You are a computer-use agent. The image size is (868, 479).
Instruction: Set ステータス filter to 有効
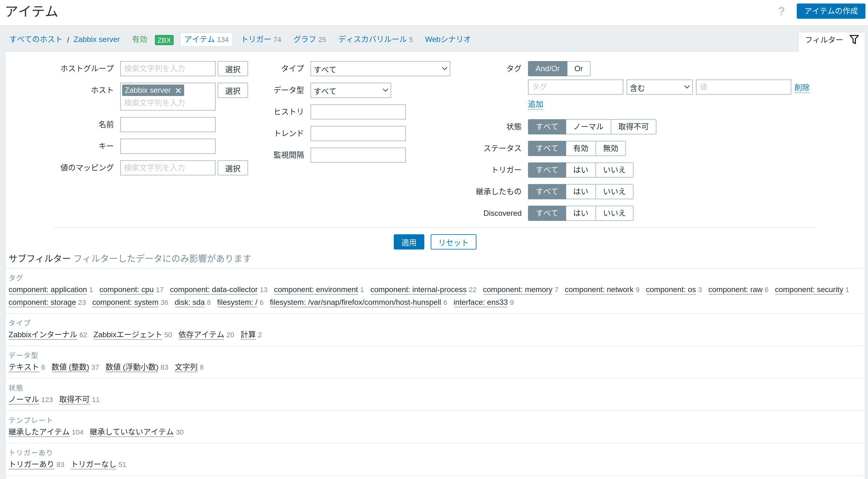pos(580,148)
